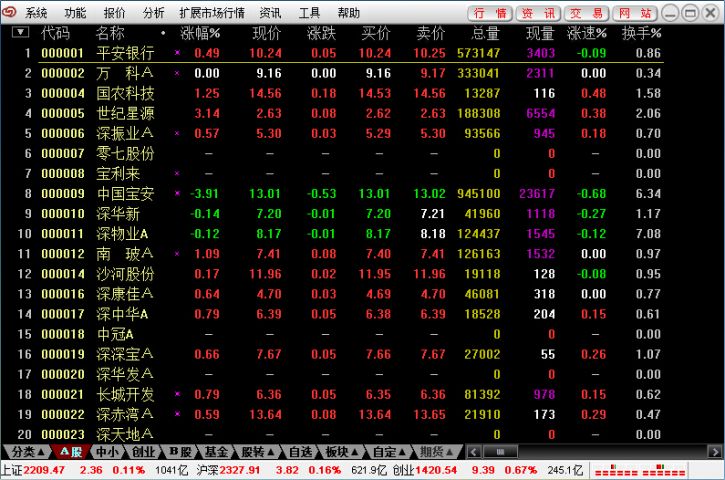725x480 pixels.
Task: Open the 系统 menu
Action: tap(36, 13)
